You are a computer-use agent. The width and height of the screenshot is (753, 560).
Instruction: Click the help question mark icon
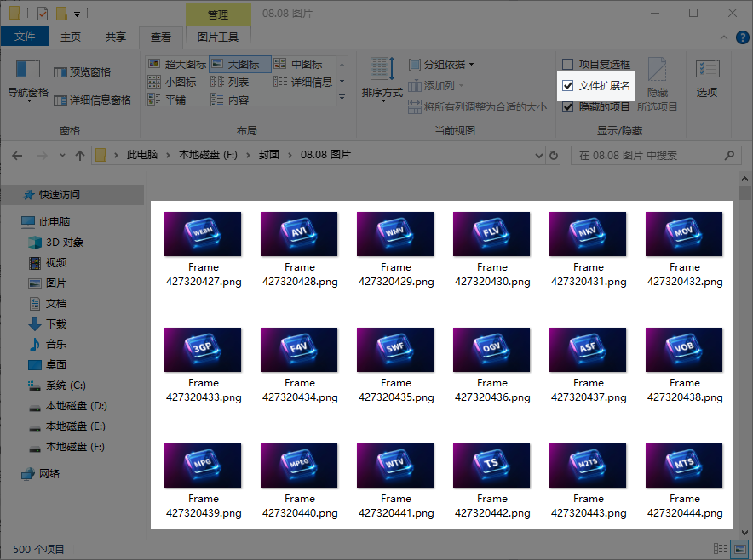(743, 37)
